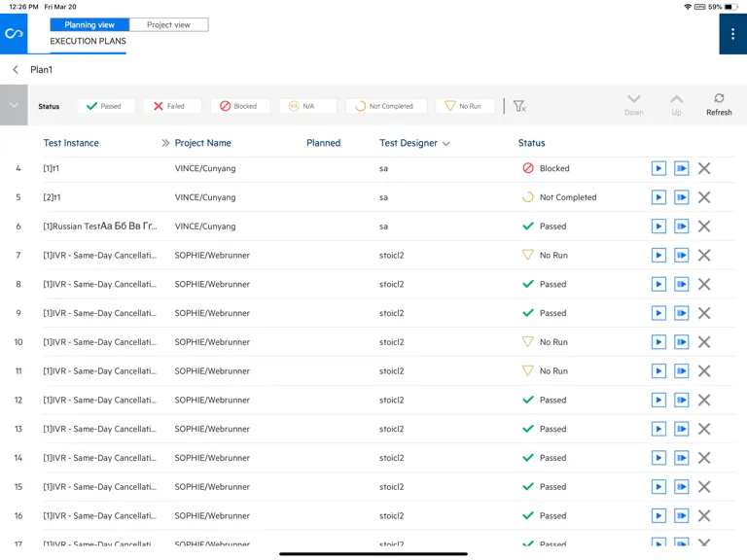Open app home via infinity logo
Screen dimensions: 747x560
14,34
